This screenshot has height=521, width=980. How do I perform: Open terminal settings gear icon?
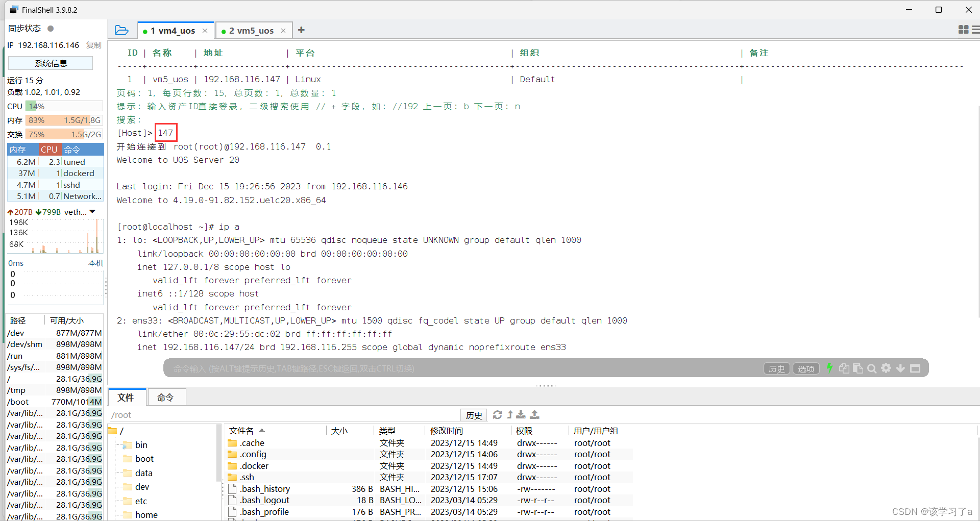click(886, 368)
